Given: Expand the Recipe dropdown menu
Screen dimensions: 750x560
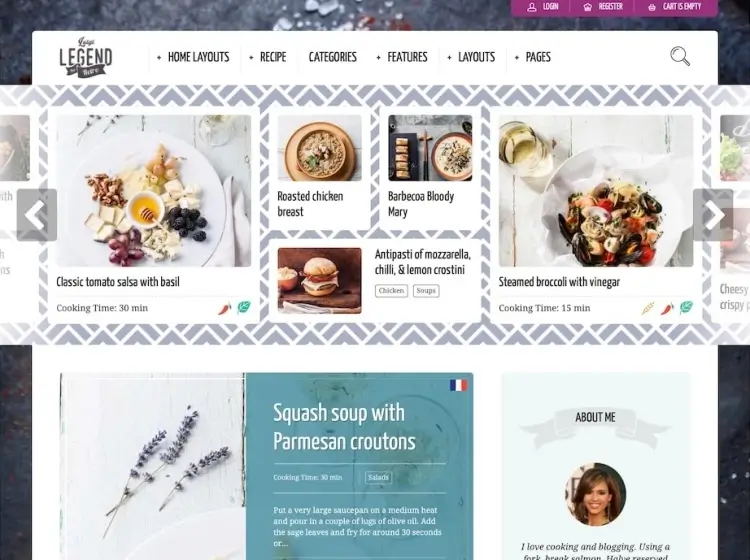Looking at the screenshot, I should point(267,57).
